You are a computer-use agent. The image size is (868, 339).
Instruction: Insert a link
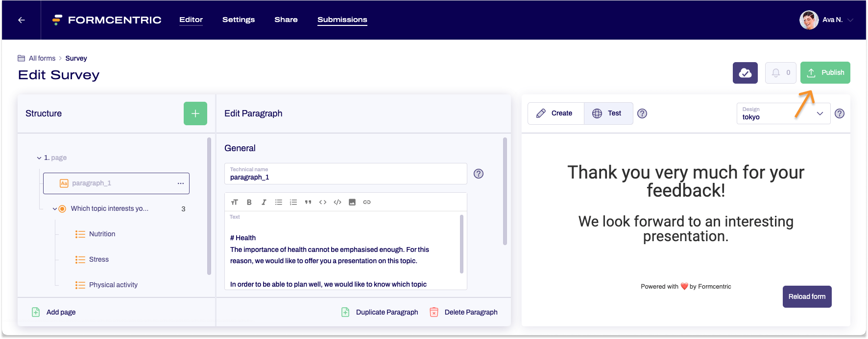367,202
